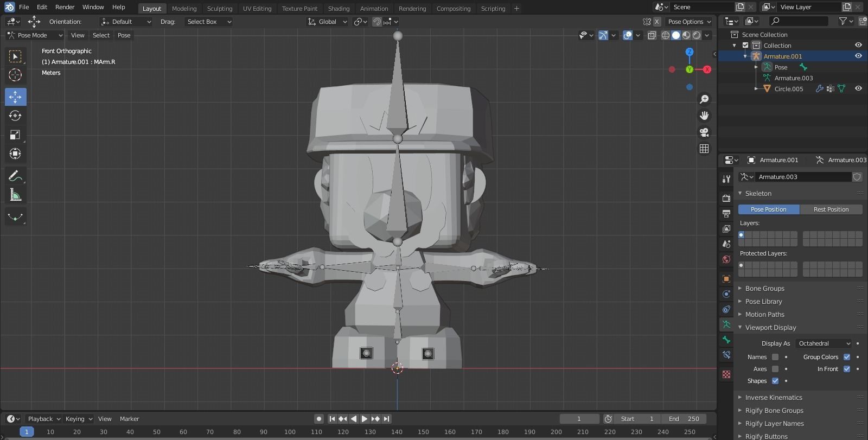
Task: Switch to rendered viewport shading
Action: (697, 35)
